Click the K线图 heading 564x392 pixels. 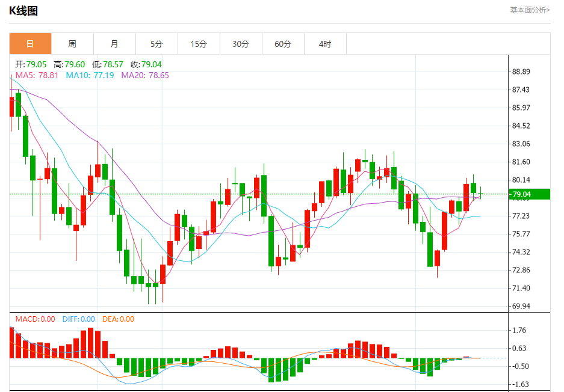pyautogui.click(x=23, y=11)
